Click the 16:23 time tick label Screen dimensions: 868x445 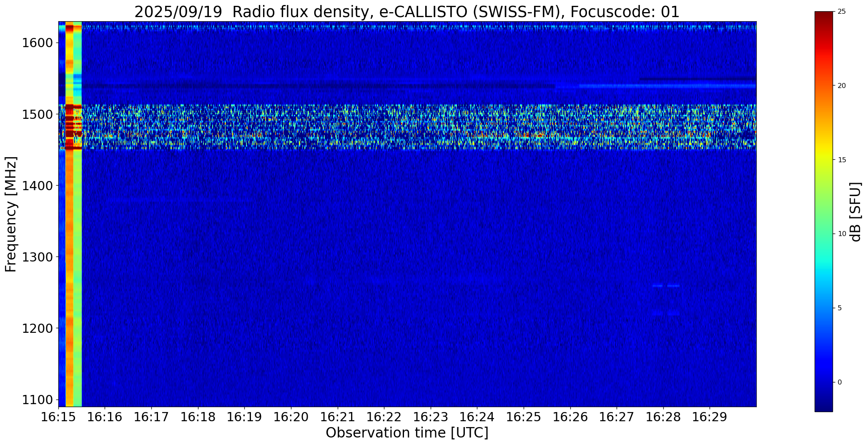point(431,417)
